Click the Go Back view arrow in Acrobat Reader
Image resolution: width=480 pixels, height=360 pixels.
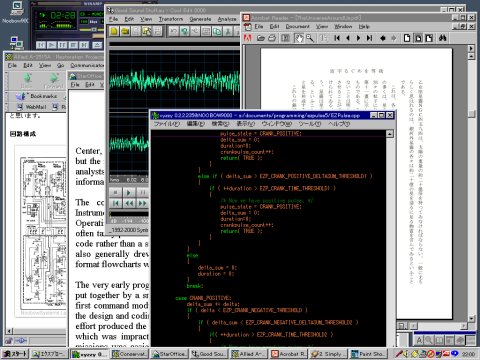coord(383,38)
